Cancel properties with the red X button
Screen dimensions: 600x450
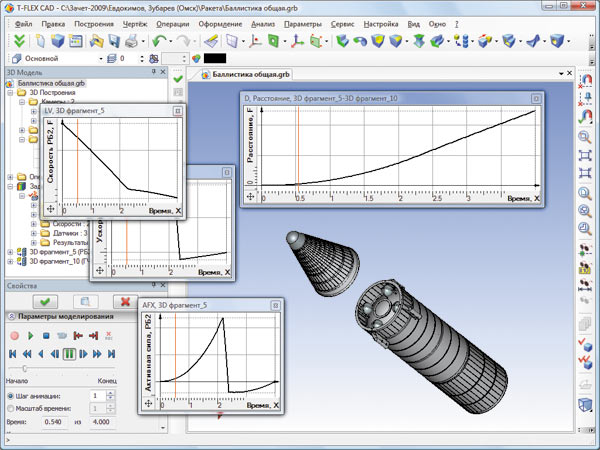click(x=125, y=302)
